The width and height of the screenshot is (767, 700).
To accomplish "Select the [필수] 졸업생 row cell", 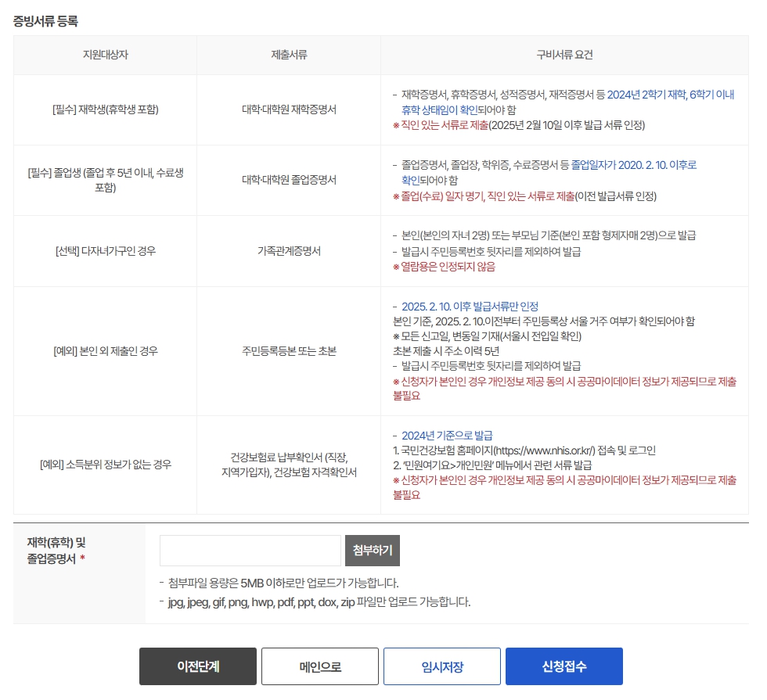I will 105,180.
